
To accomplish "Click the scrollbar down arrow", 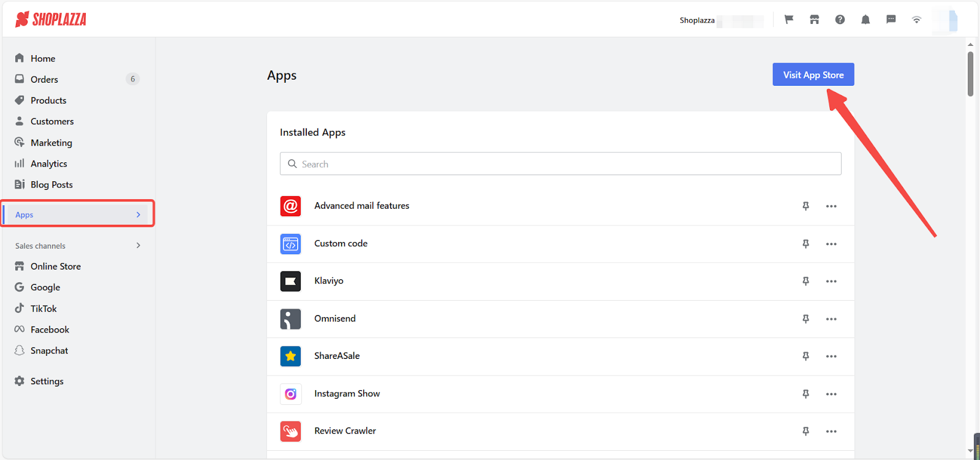I will 970,451.
